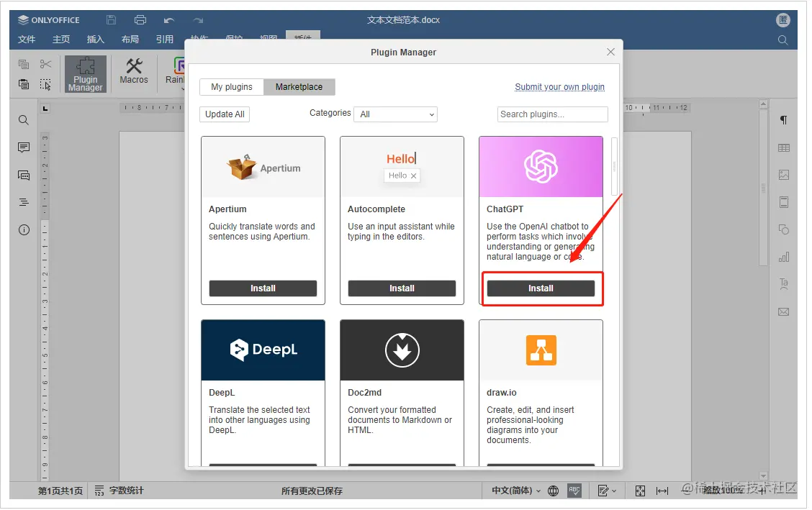Open the Comments panel in left sidebar
Screen dimensions: 812x510
coord(24,147)
